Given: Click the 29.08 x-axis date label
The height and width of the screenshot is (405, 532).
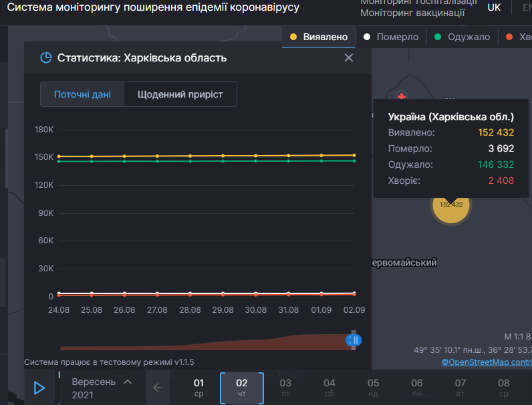Looking at the screenshot, I should point(223,310).
